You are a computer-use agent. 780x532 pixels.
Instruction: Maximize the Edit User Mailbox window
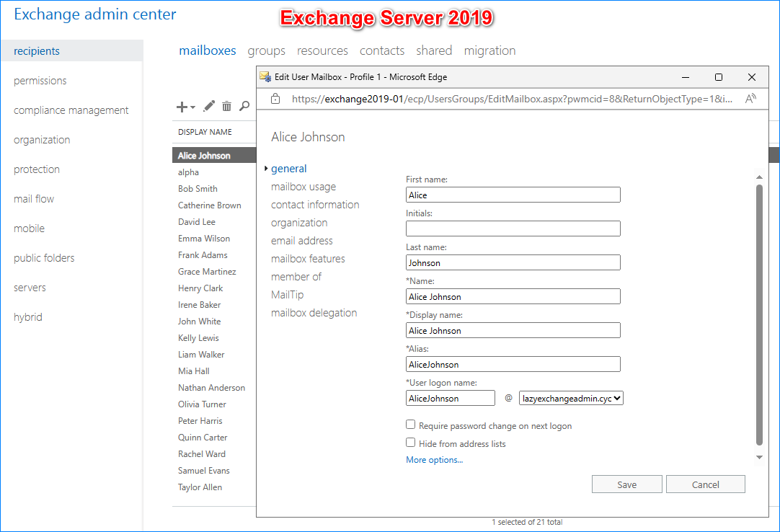click(x=718, y=77)
